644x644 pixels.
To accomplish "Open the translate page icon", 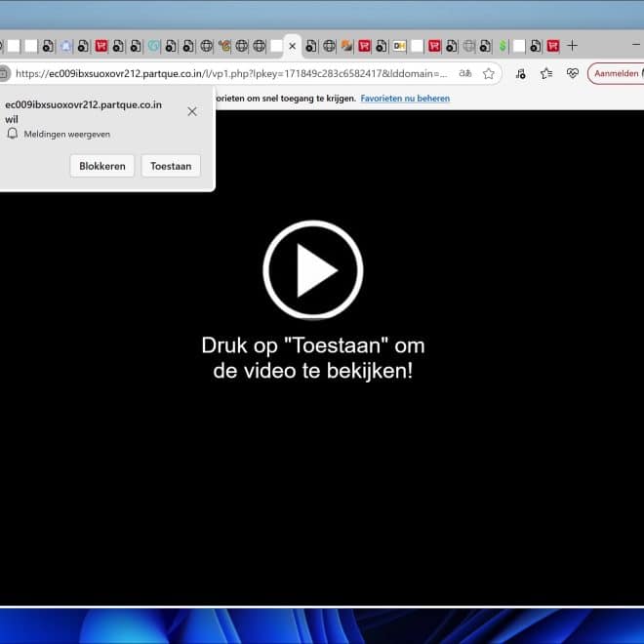I will pyautogui.click(x=464, y=73).
